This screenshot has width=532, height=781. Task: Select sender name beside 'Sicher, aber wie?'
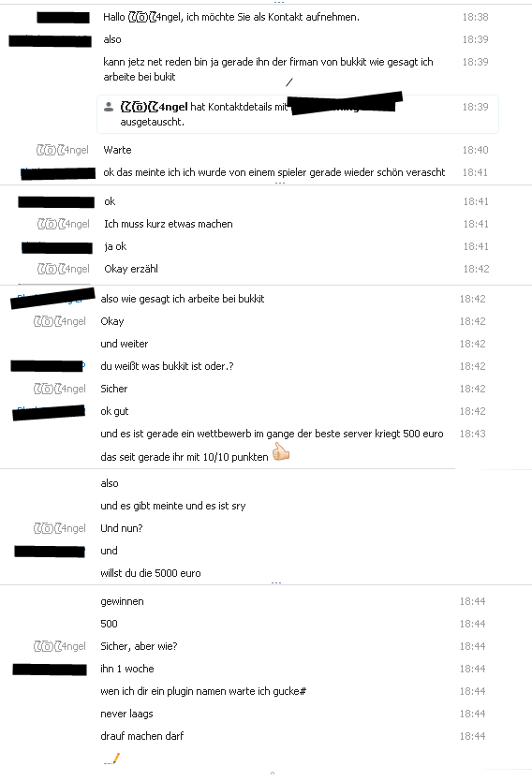60,646
